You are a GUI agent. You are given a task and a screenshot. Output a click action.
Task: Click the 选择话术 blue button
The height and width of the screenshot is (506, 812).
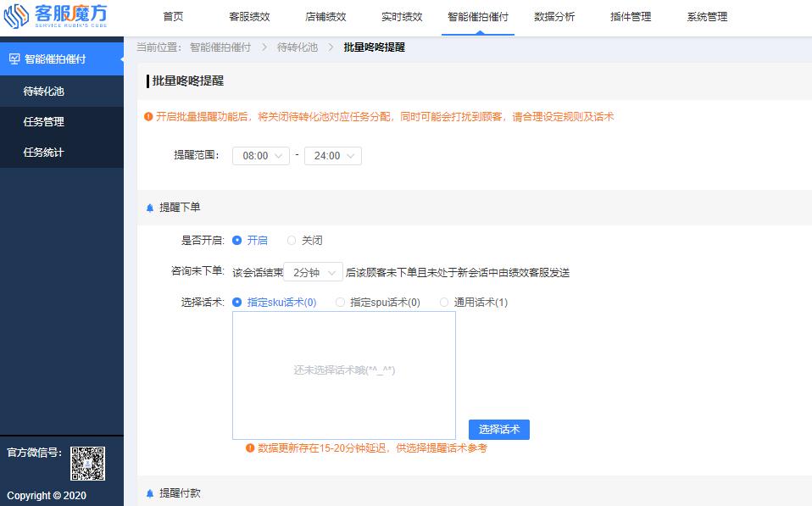pyautogui.click(x=499, y=430)
